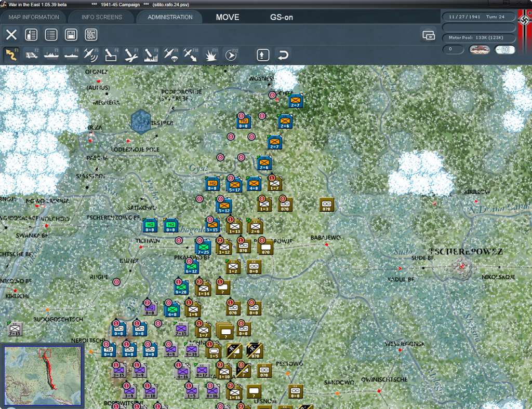Click the minimap overview thumbnail
This screenshot has width=532, height=409.
(43, 375)
